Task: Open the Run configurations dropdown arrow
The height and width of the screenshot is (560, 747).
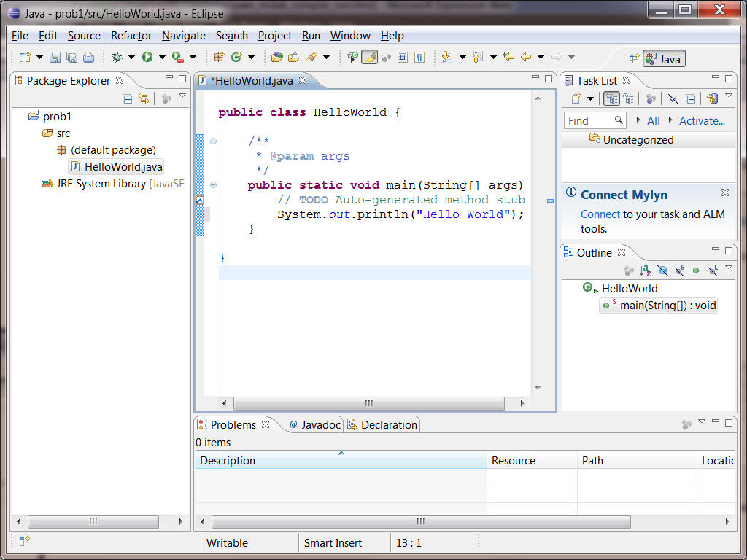Action: 162,58
